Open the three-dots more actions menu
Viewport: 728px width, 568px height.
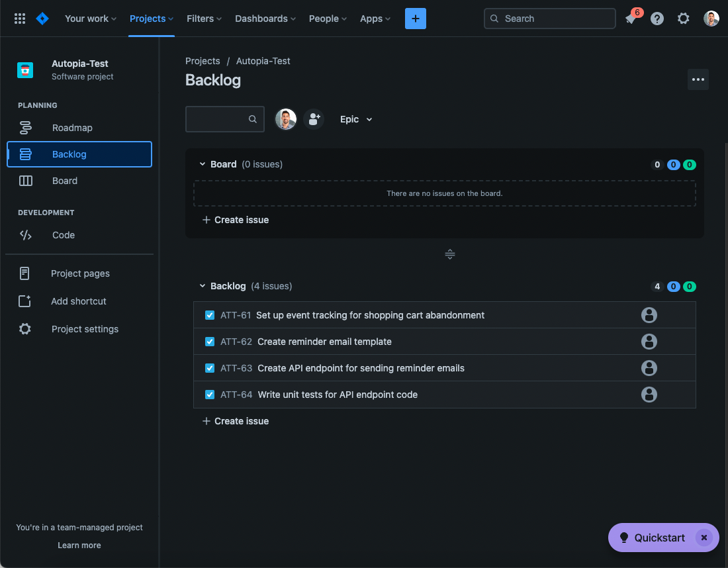[x=698, y=79]
